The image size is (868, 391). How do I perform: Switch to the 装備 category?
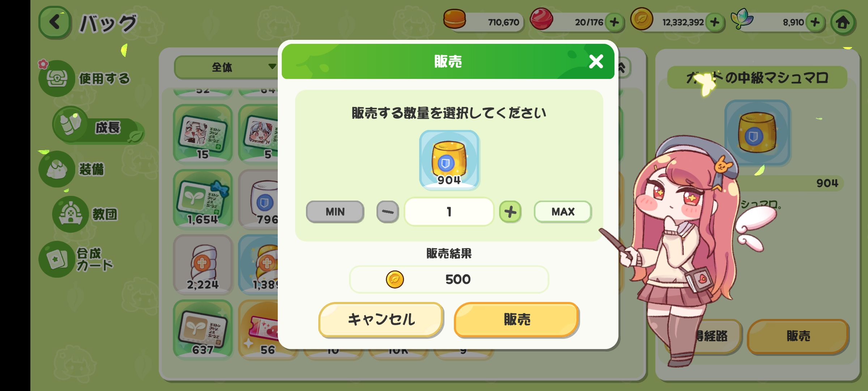[x=72, y=169]
